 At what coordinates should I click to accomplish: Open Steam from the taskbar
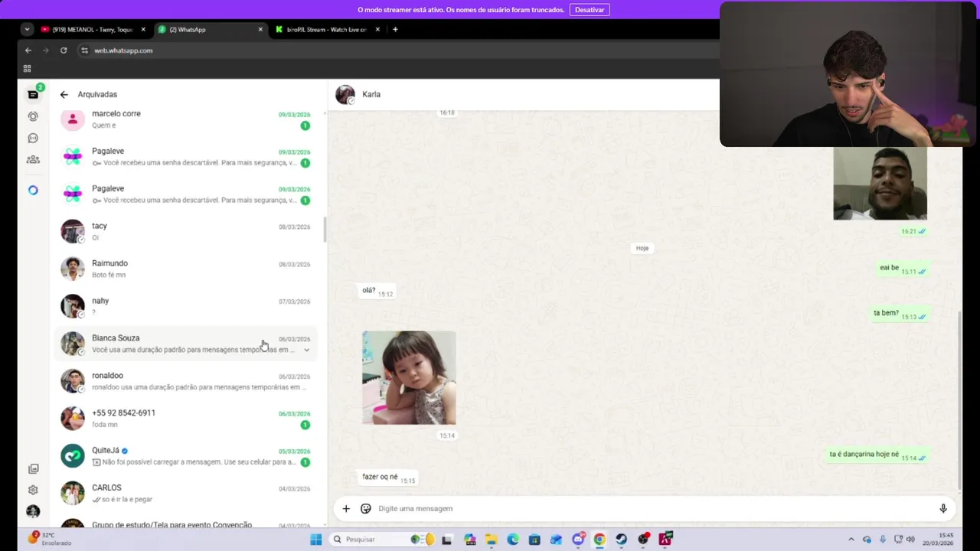pyautogui.click(x=621, y=540)
